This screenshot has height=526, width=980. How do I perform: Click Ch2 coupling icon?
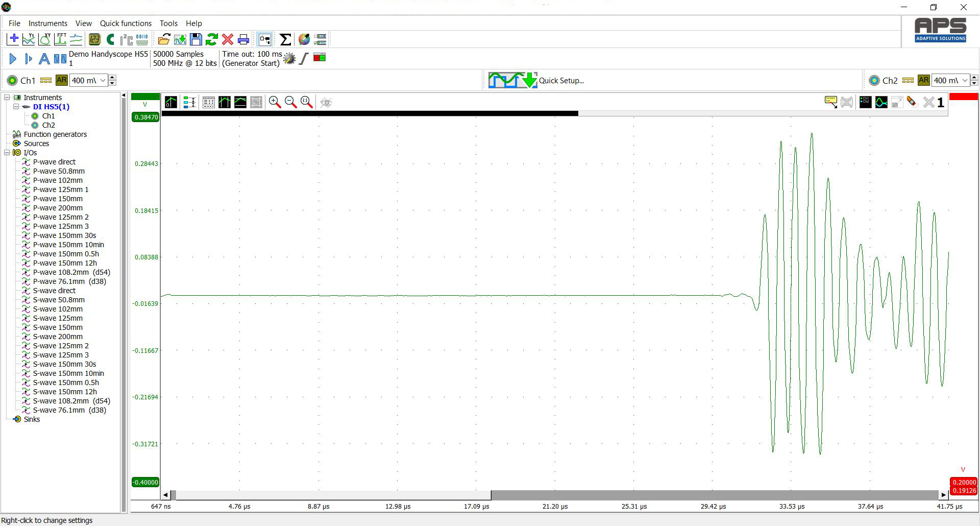908,80
